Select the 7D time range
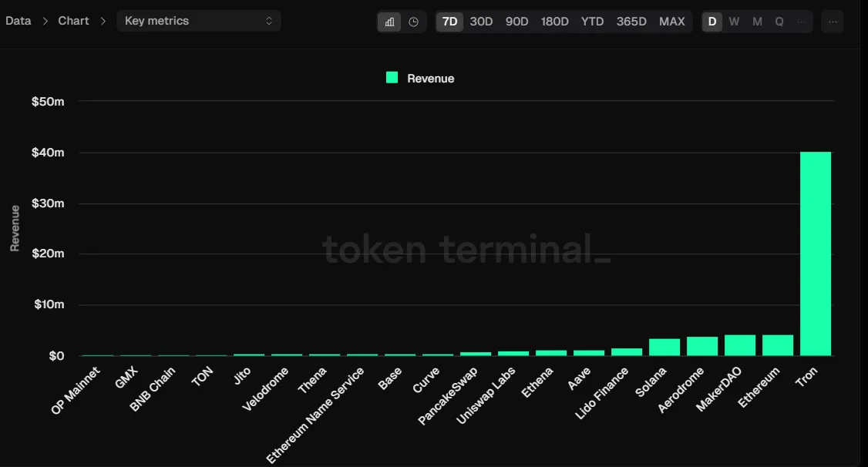868x467 pixels. [449, 22]
